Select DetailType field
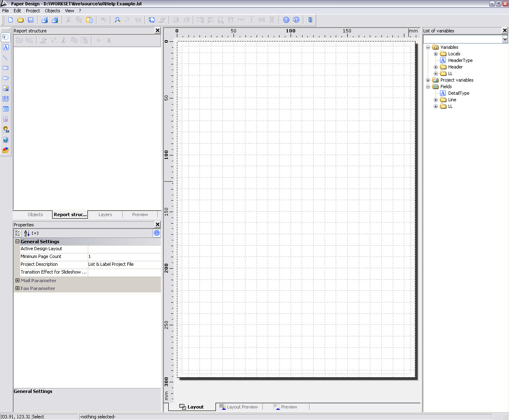The image size is (509, 420). [459, 93]
